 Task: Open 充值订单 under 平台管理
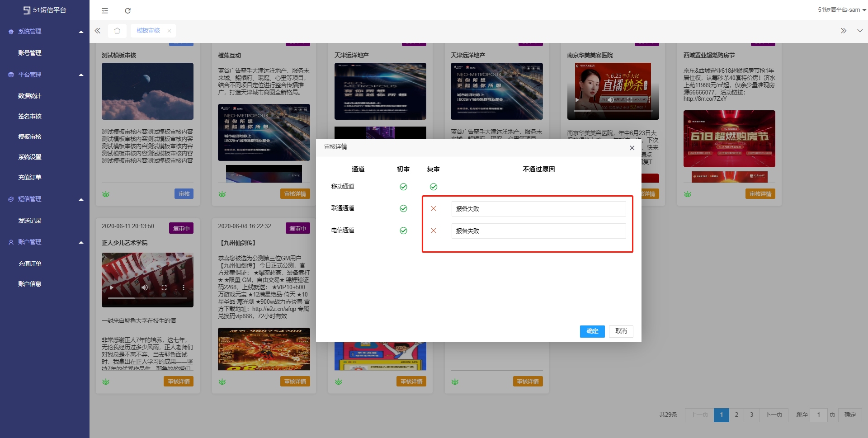[30, 177]
